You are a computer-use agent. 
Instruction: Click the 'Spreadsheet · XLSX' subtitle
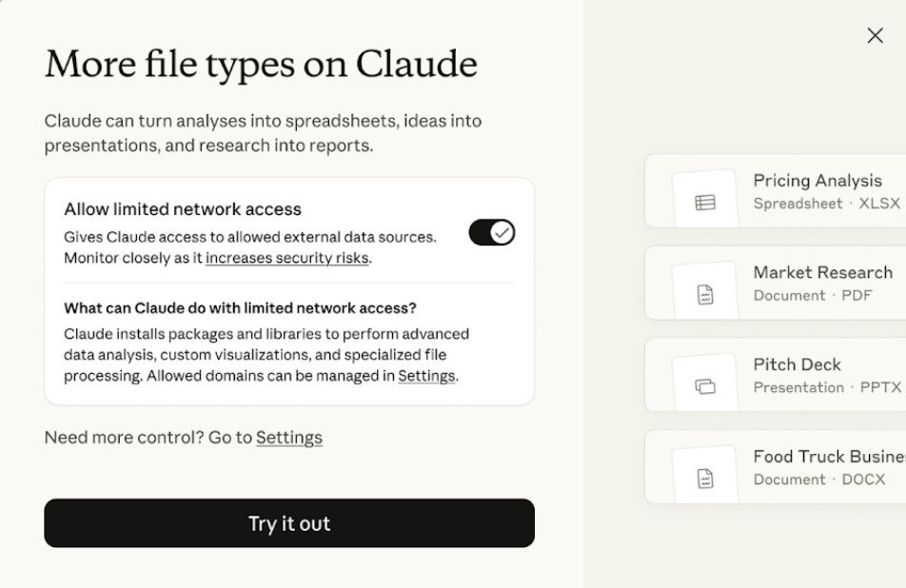(x=825, y=204)
